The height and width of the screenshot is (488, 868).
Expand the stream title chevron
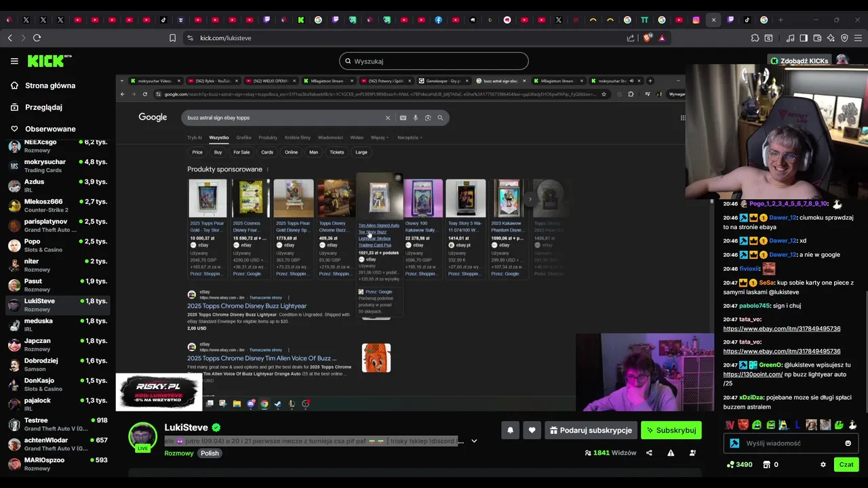474,441
